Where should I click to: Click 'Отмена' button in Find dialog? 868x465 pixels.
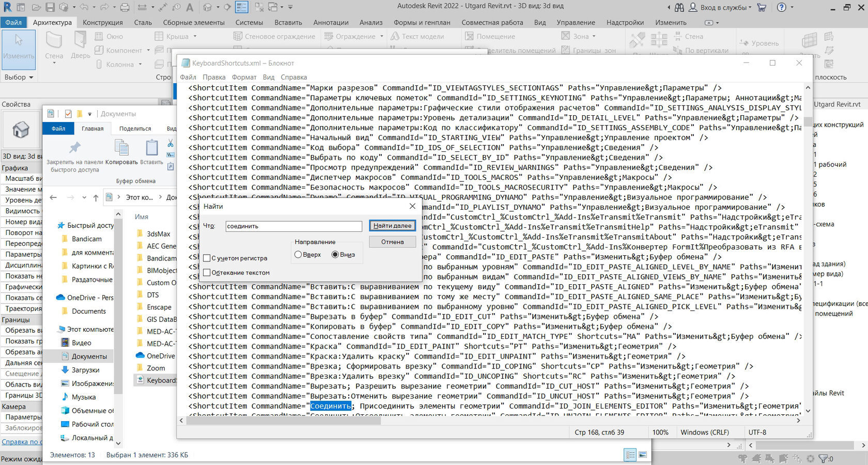[392, 242]
